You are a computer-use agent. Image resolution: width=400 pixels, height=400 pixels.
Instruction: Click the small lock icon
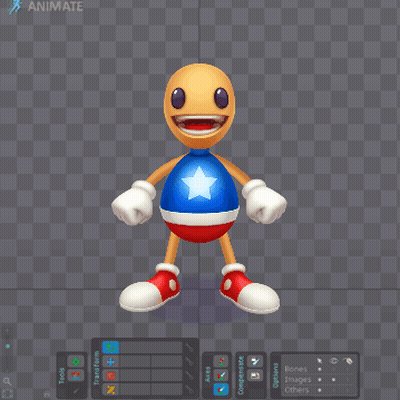[x=47, y=394]
